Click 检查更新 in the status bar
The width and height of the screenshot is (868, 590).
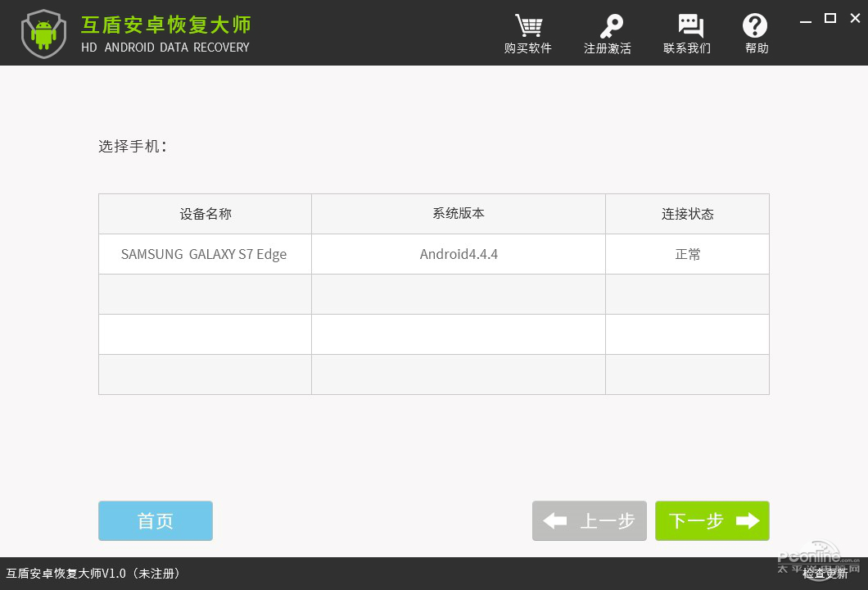coord(825,574)
